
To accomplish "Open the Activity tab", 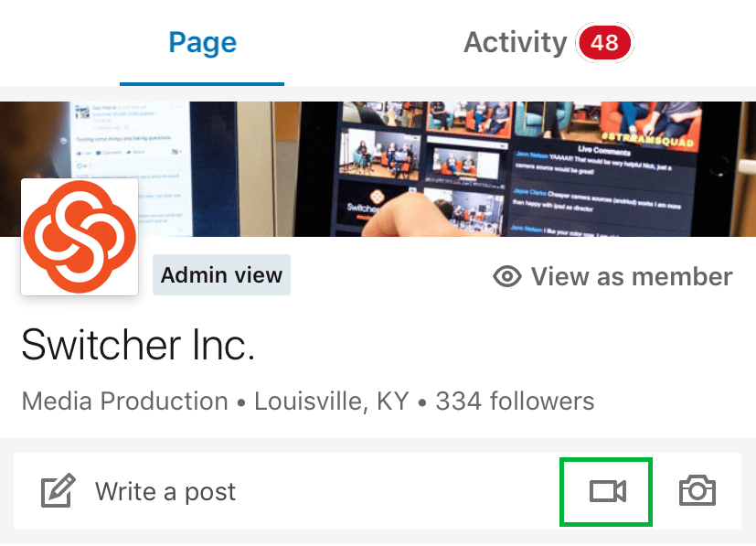I will click(516, 42).
